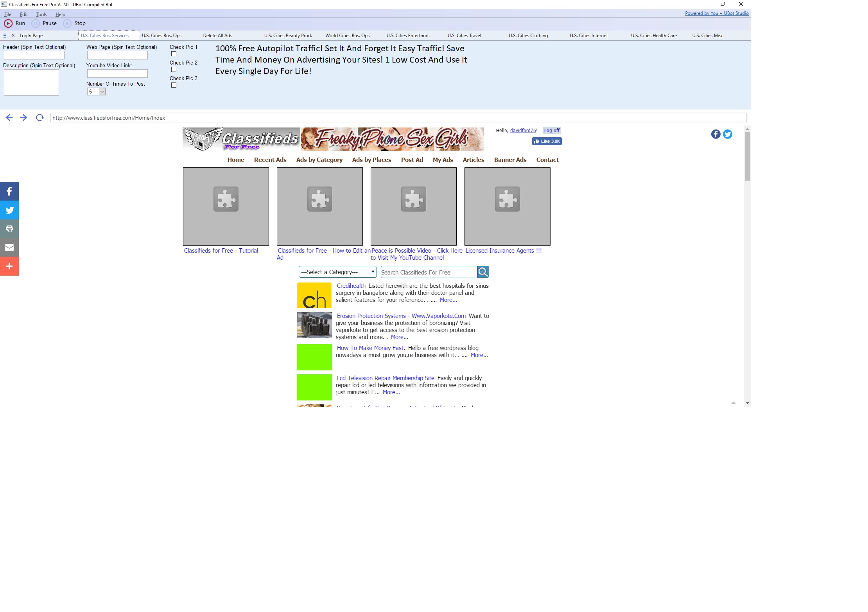The image size is (868, 612).
Task: Click the Run play icon
Action: point(8,23)
